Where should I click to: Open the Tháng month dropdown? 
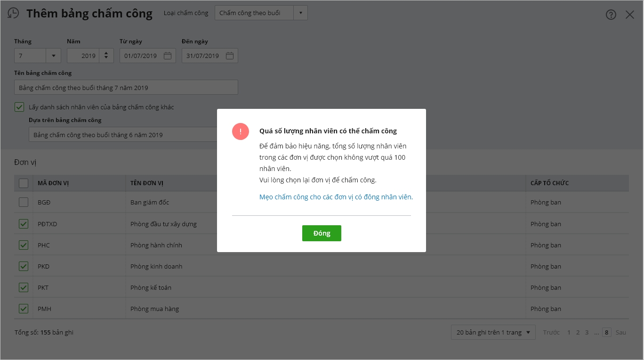click(x=53, y=56)
